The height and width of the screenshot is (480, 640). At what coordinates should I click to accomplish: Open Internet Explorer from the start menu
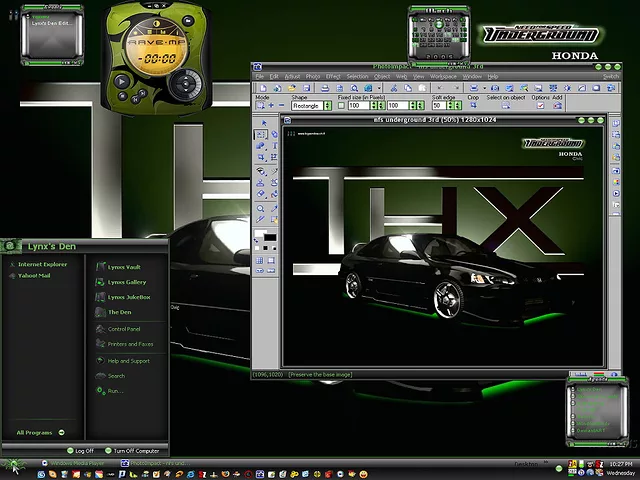coord(38,264)
